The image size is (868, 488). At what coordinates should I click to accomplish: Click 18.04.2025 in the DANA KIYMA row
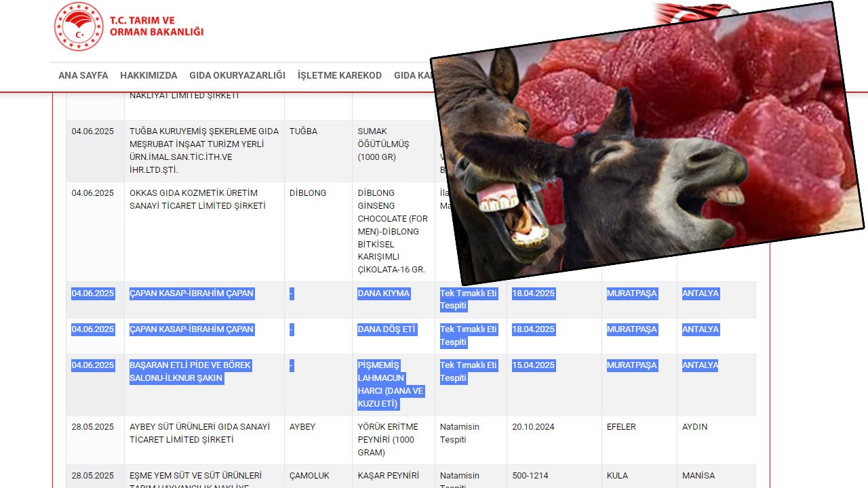pyautogui.click(x=554, y=300)
